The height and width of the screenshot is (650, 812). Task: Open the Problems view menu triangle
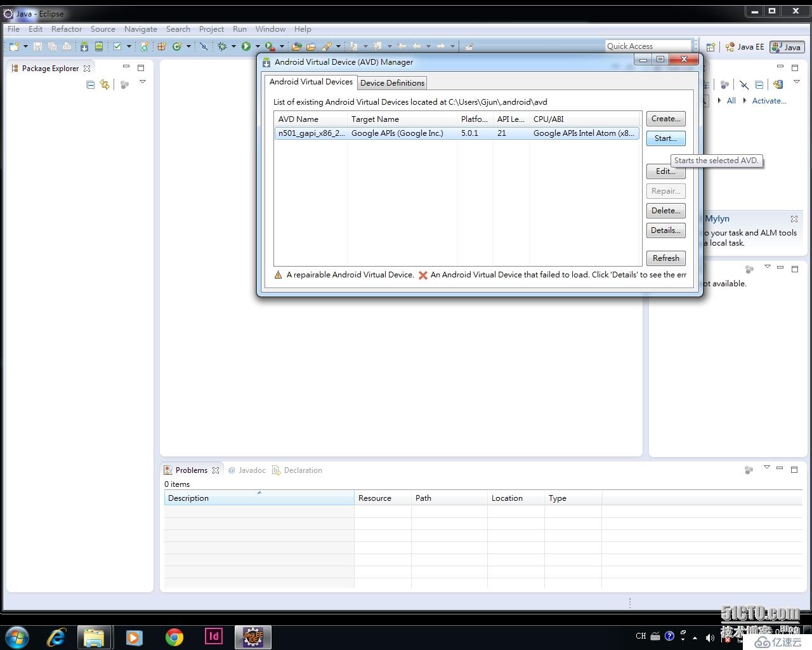pyautogui.click(x=766, y=467)
